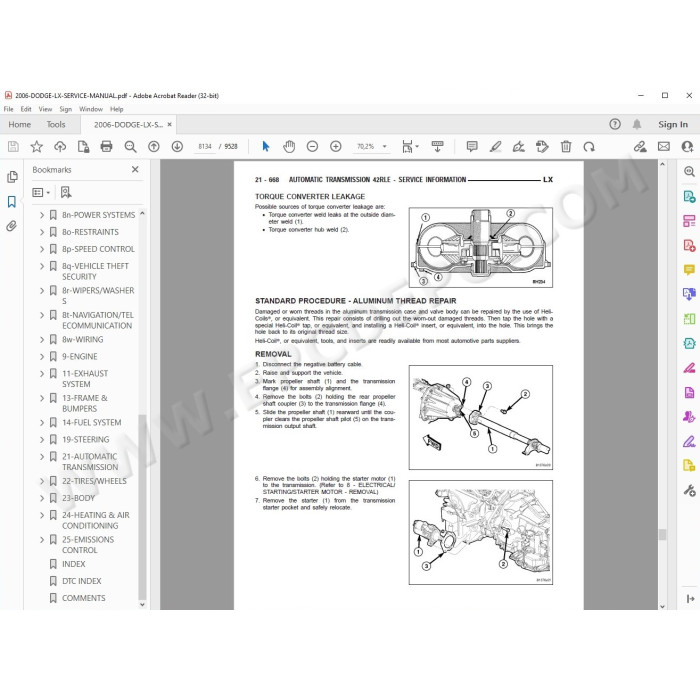
Task: Find current bookmark icon in panel
Action: tap(66, 192)
